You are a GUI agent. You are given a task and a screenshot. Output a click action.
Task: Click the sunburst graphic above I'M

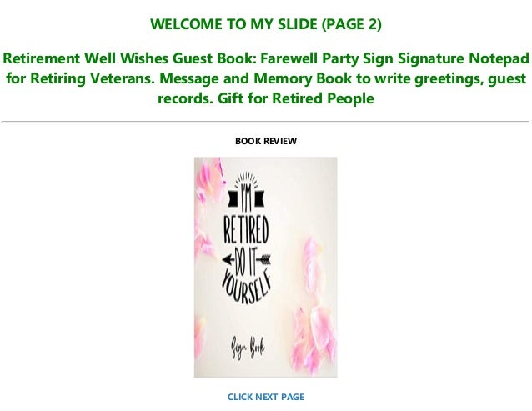tap(246, 178)
